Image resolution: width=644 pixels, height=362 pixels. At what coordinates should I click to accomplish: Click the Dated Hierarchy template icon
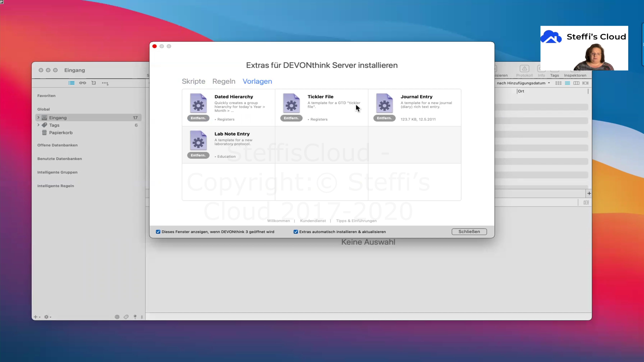click(x=198, y=103)
